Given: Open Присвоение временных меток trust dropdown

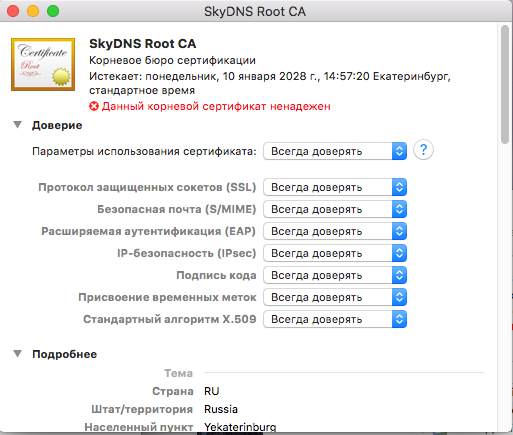Looking at the screenshot, I should [335, 297].
